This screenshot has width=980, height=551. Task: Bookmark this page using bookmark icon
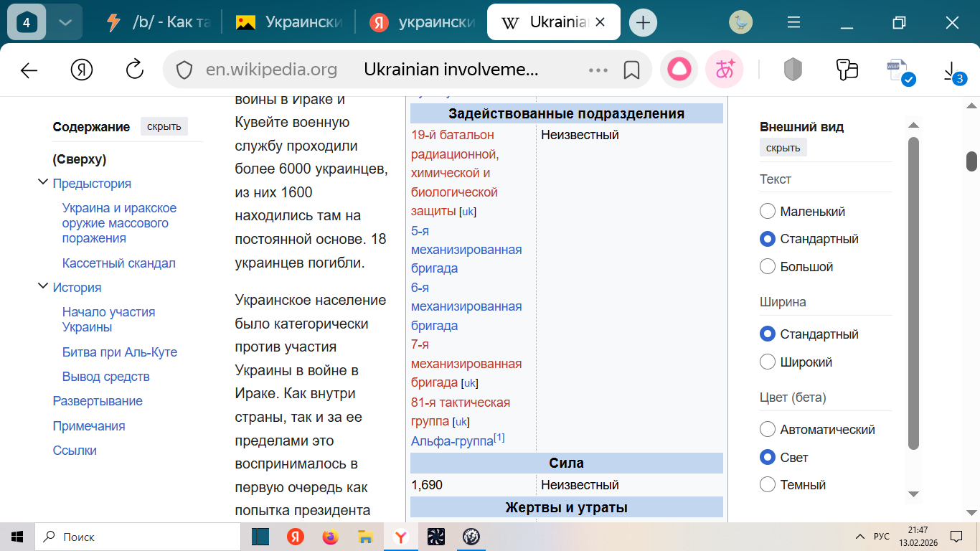(631, 70)
